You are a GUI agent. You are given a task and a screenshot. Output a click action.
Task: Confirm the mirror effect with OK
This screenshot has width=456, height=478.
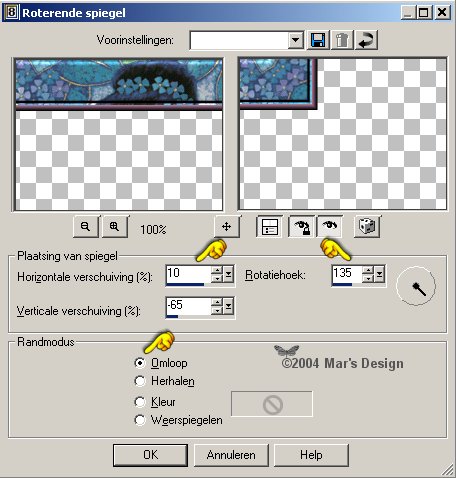tap(150, 455)
